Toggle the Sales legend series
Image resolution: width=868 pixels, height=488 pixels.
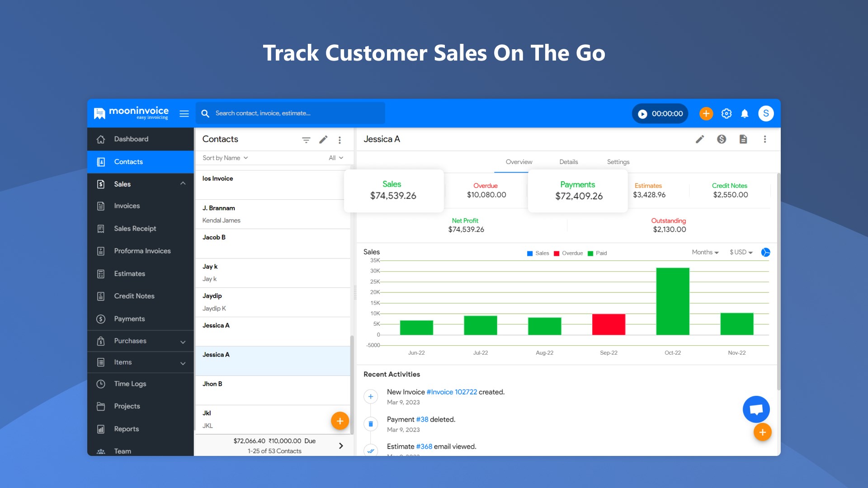(538, 253)
